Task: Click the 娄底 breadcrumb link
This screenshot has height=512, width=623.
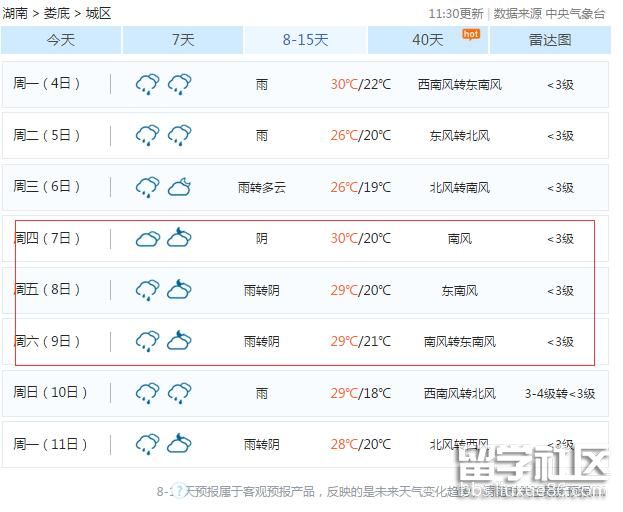Action: pos(56,13)
